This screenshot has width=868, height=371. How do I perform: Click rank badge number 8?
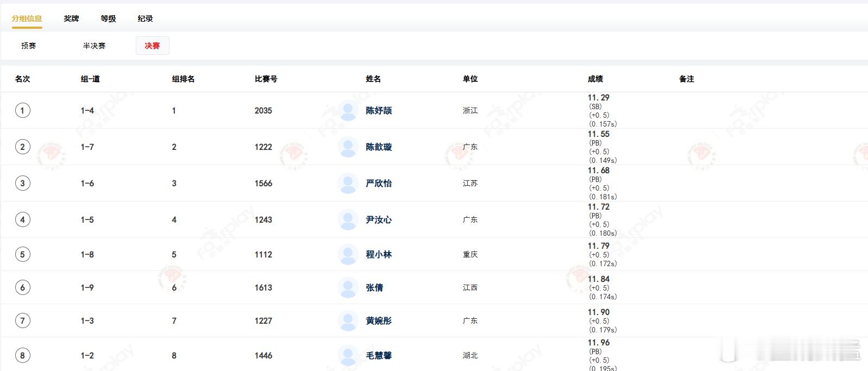pyautogui.click(x=22, y=355)
